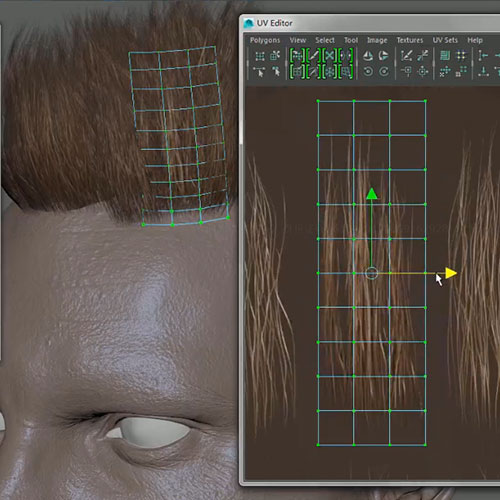Viewport: 500px width, 500px height.
Task: Open the Select menu dropdown
Action: tap(325, 40)
